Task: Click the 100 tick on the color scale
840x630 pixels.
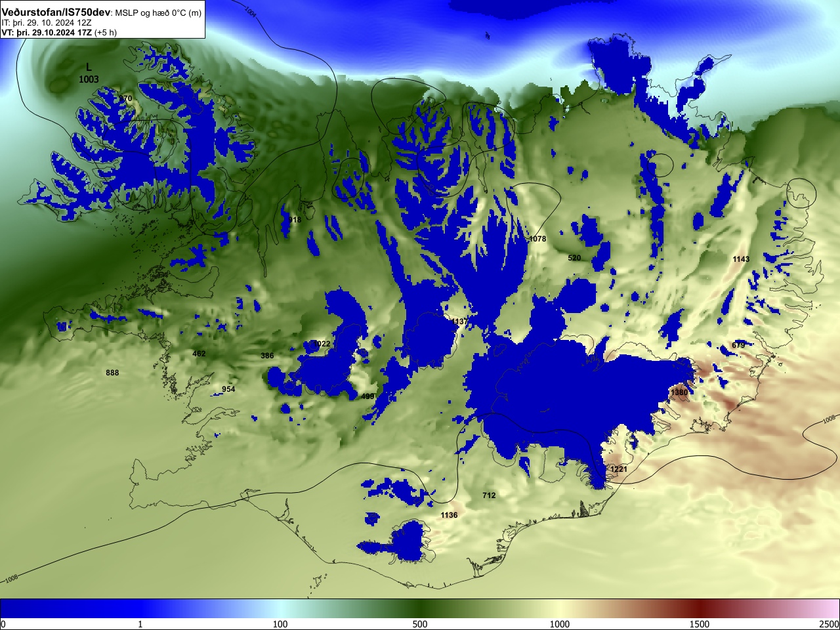Action: tap(280, 624)
